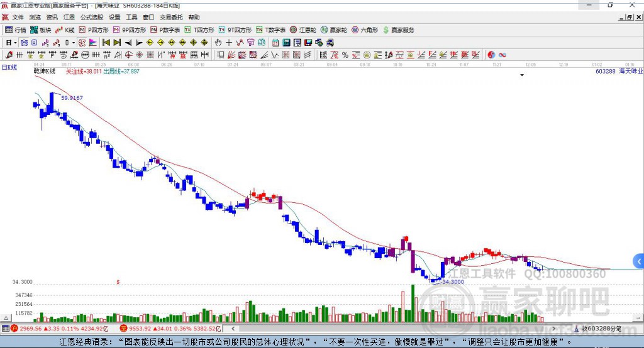
Task: Click the 海天味业 stock name label
Action: click(631, 72)
